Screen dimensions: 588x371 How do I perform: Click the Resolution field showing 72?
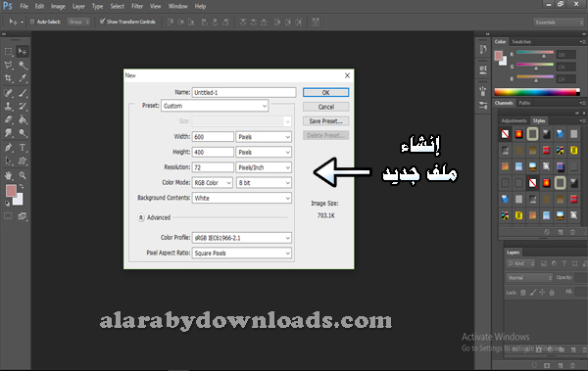tap(213, 167)
